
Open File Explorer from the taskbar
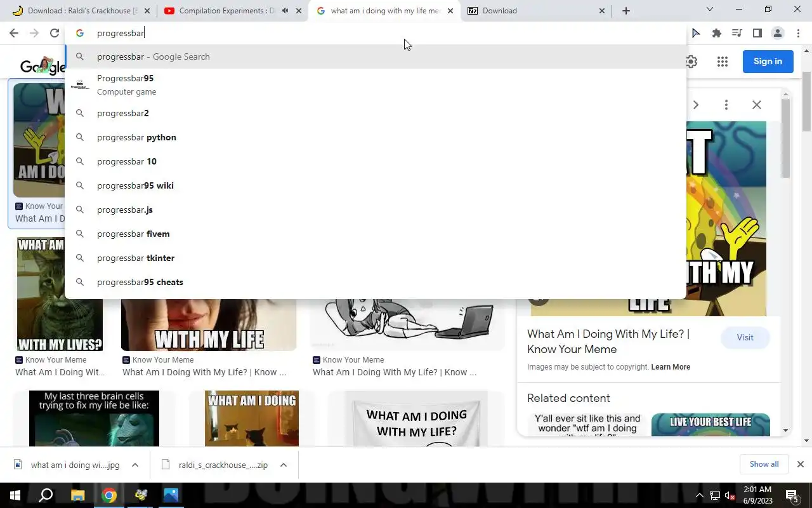[77, 495]
